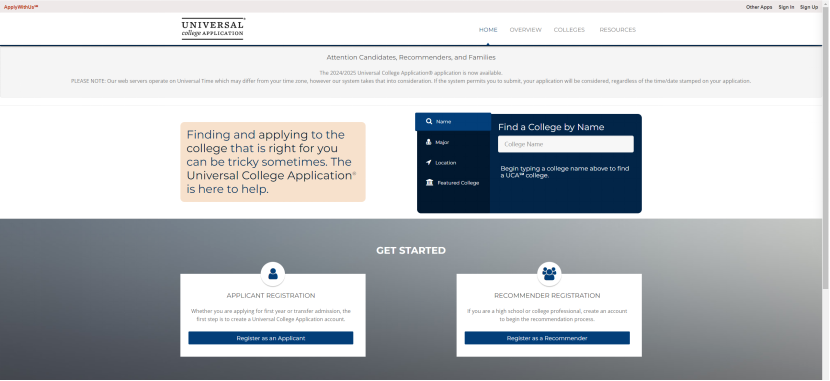The height and width of the screenshot is (381, 830).
Task: Click the College Name search field
Action: [566, 144]
